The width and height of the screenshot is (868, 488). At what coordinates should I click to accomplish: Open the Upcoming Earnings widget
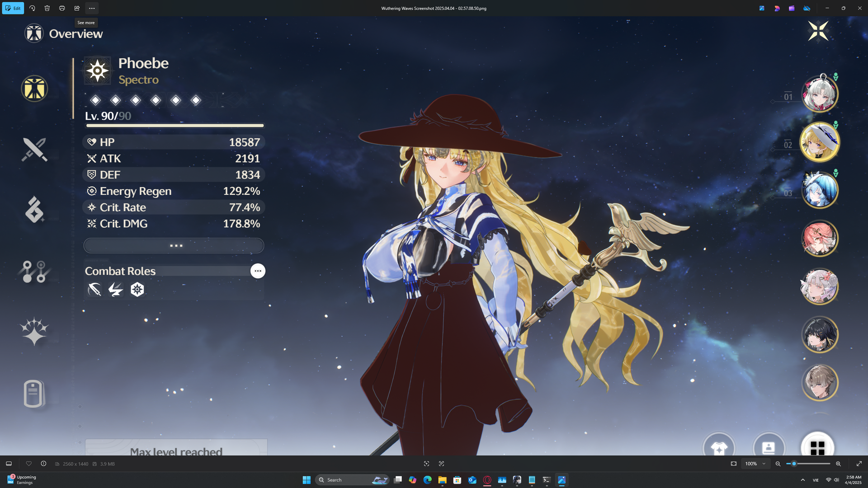click(22, 480)
